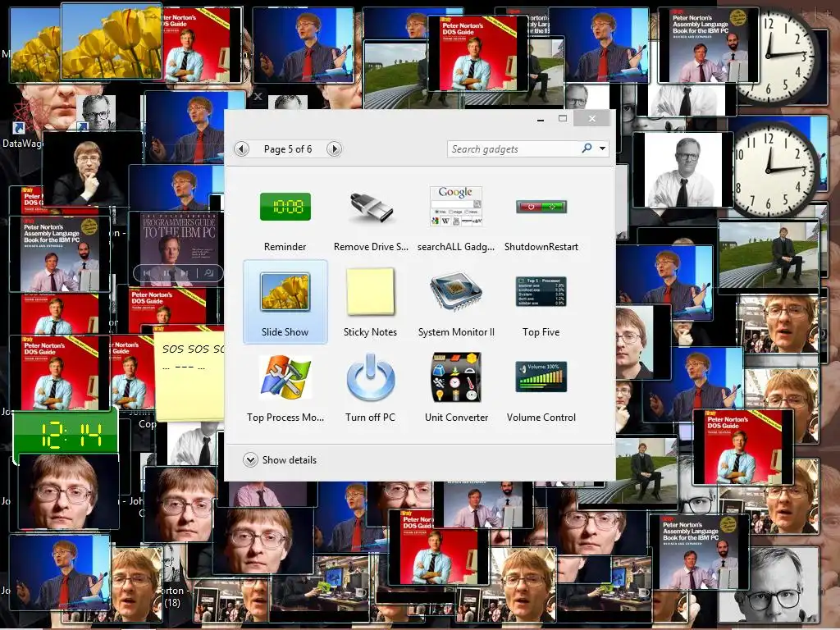Go to the next gadgets page
840x630 pixels.
(334, 149)
